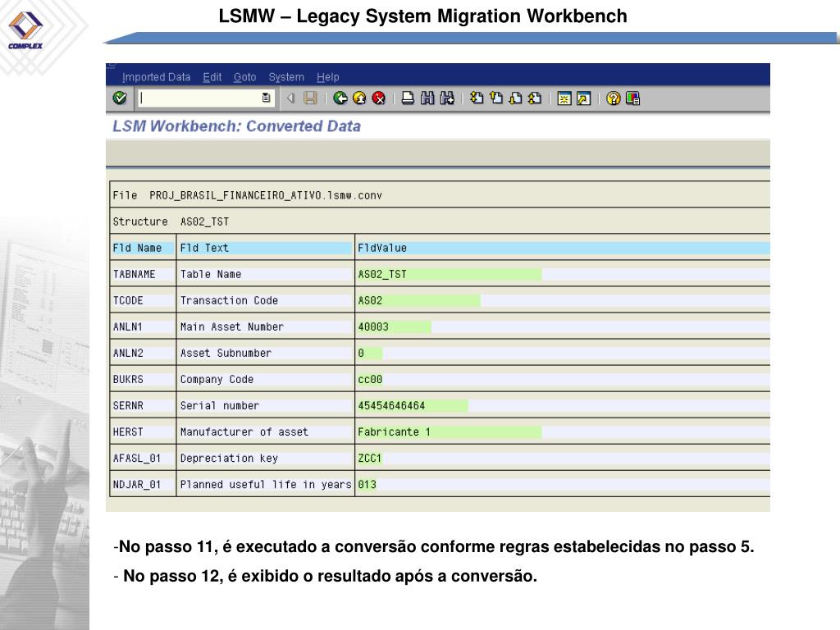Screen dimensions: 840x630
Task: Click the green checkmark Enter icon
Action: [120, 98]
